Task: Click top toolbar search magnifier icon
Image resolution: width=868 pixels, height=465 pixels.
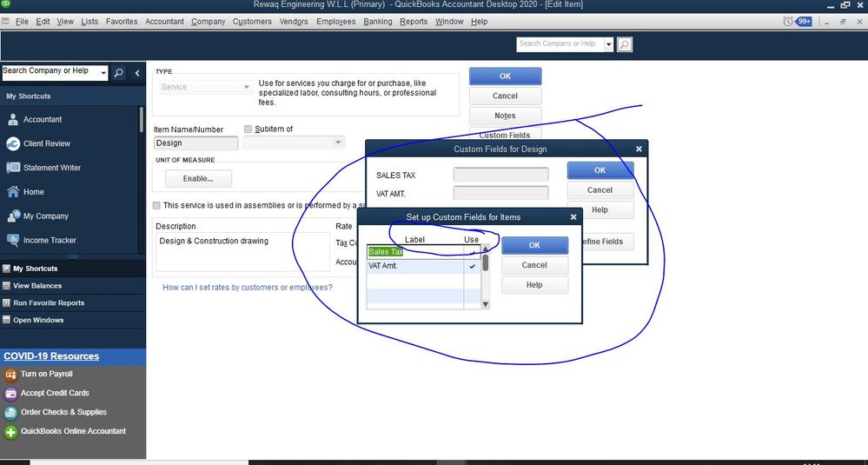Action: pos(625,44)
